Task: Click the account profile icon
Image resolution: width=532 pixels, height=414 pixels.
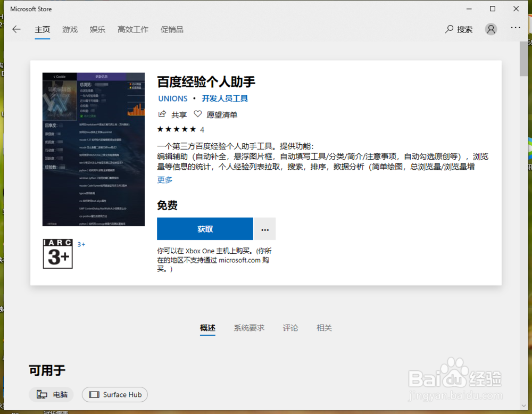Action: coord(491,29)
